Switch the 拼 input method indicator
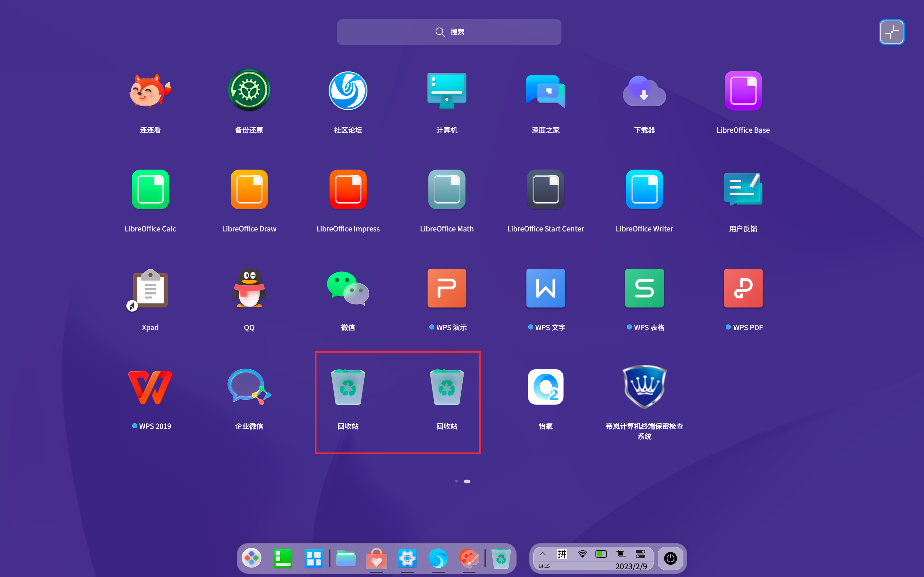The width and height of the screenshot is (924, 577). coord(562,553)
